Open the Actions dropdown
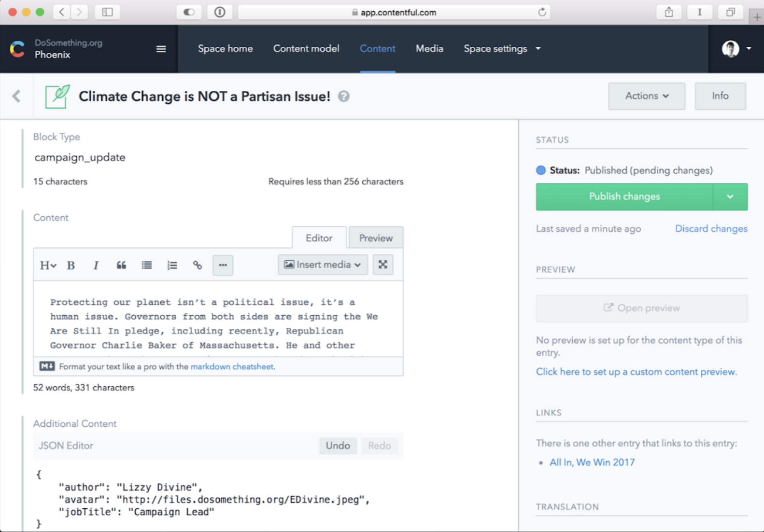Viewport: 764px width, 532px height. coord(647,96)
